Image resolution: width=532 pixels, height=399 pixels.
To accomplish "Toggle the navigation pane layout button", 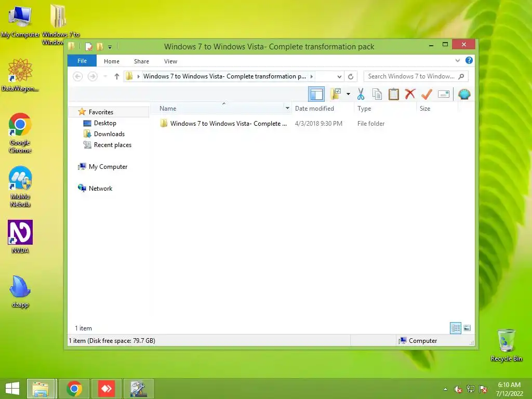I will 316,94.
